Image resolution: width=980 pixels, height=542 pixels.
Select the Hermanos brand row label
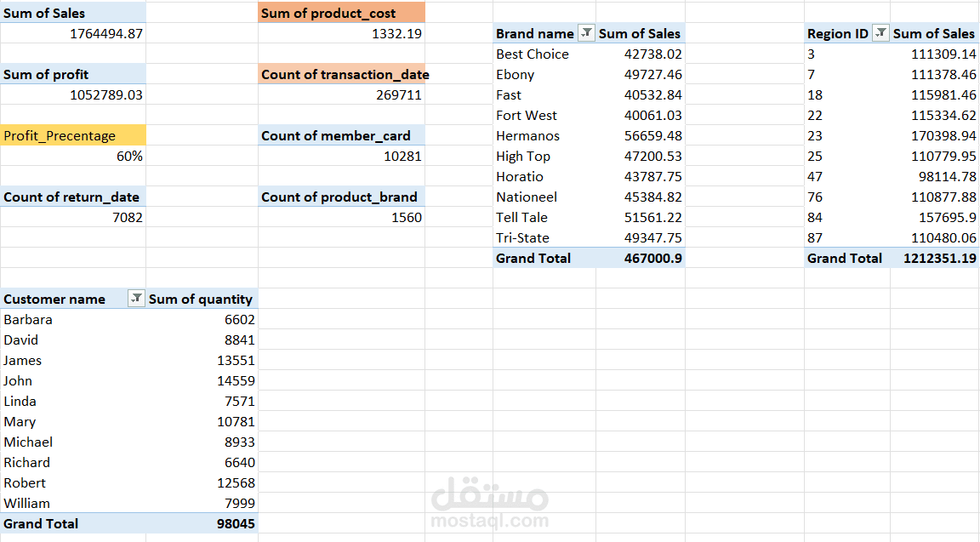point(527,136)
